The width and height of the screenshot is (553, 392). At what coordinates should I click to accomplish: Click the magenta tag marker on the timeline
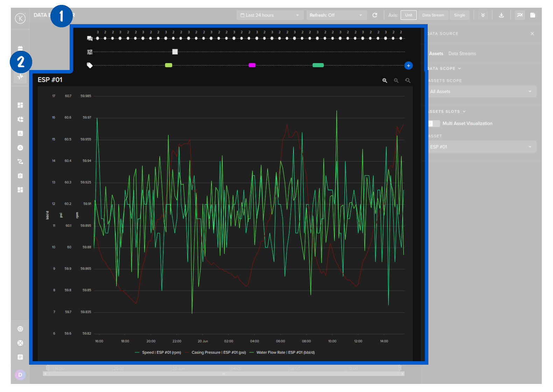pos(252,65)
